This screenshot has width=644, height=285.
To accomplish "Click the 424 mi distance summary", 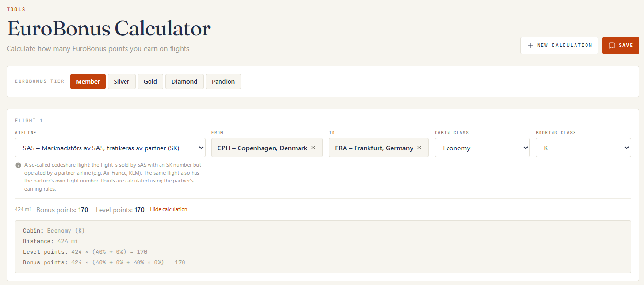I will point(23,210).
